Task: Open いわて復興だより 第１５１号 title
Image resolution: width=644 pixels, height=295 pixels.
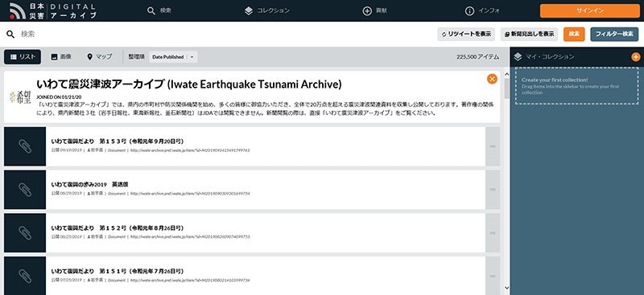Action: (117, 271)
